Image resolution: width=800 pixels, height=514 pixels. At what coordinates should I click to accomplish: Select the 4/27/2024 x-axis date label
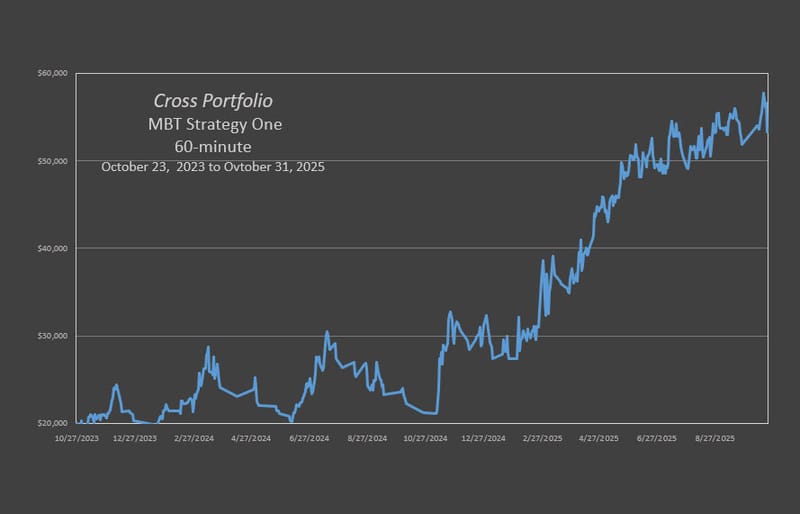pos(251,439)
